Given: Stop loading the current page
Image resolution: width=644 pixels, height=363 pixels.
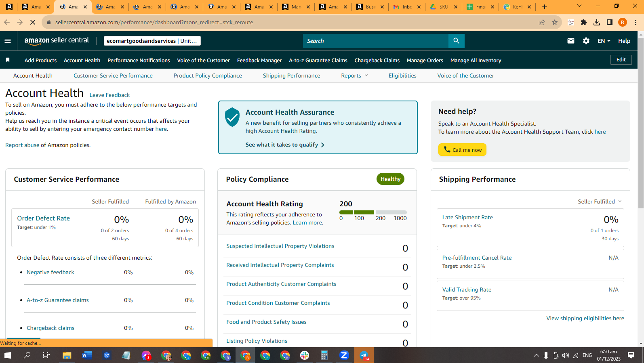Looking at the screenshot, I should point(33,22).
